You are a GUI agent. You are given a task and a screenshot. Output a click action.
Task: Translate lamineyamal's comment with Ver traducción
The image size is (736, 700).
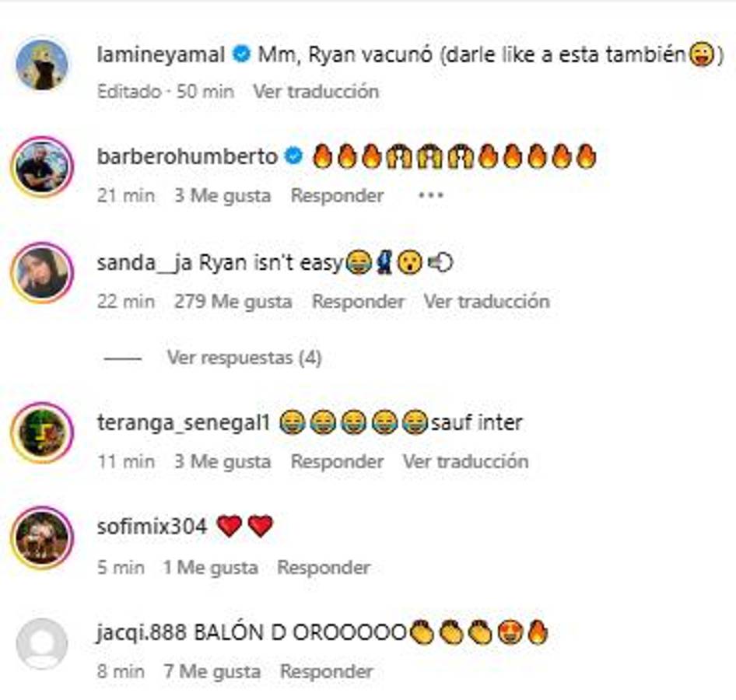tap(316, 91)
